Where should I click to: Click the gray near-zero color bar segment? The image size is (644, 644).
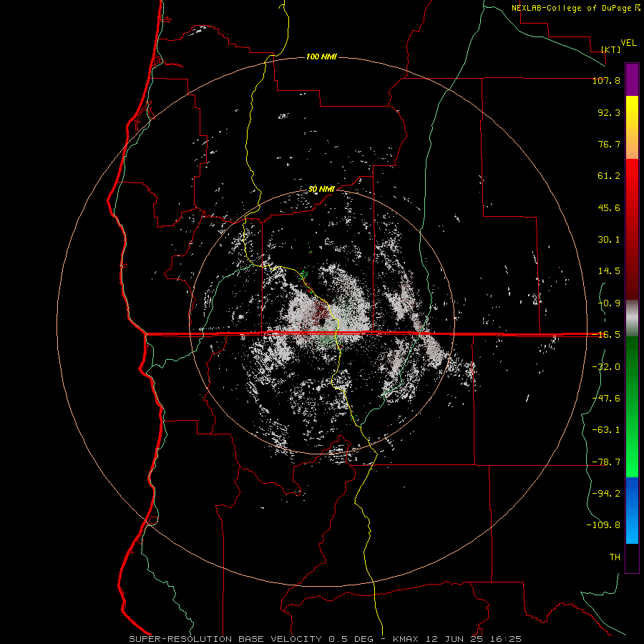[x=632, y=318]
